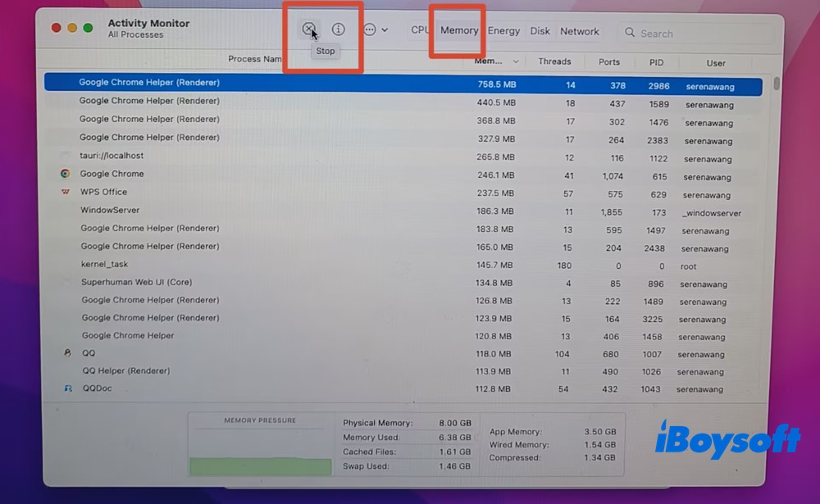This screenshot has height=504, width=820.
Task: Select Superhuman Web UI (Core) row
Action: (403, 283)
